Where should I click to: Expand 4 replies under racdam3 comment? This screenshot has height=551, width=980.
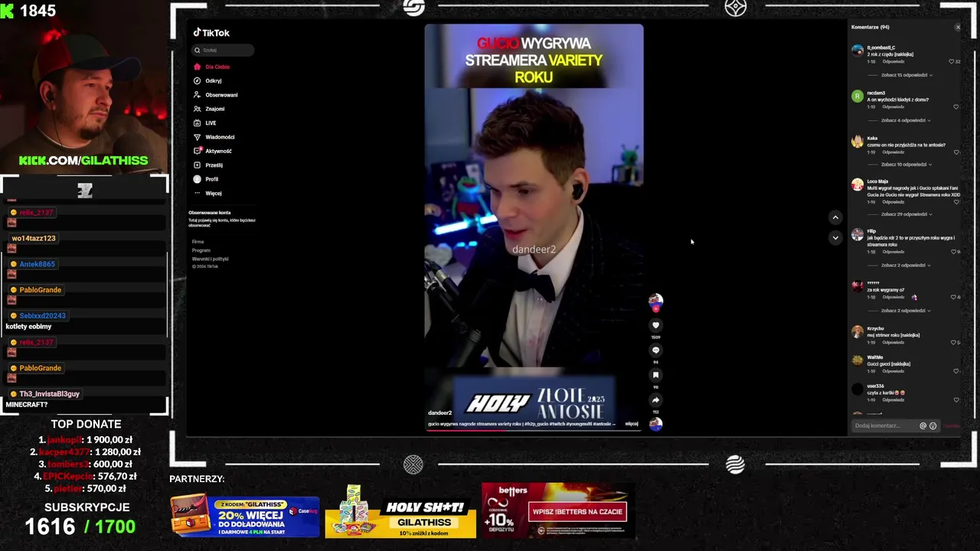[x=906, y=120]
